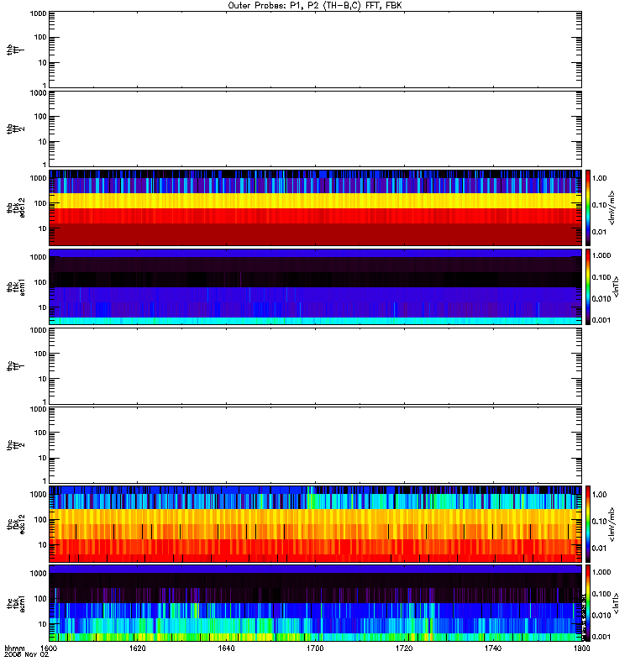The width and height of the screenshot is (630, 672).
Task: Click the empty thc fff 1 panel
Action: coord(315,366)
